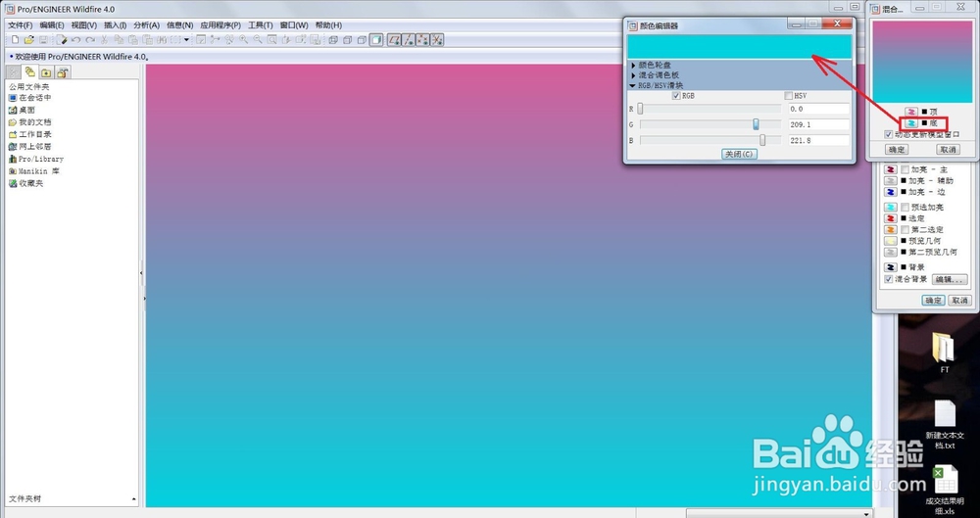This screenshot has height=518, width=980.
Task: Toggle datum planes display icon
Action: point(394,40)
